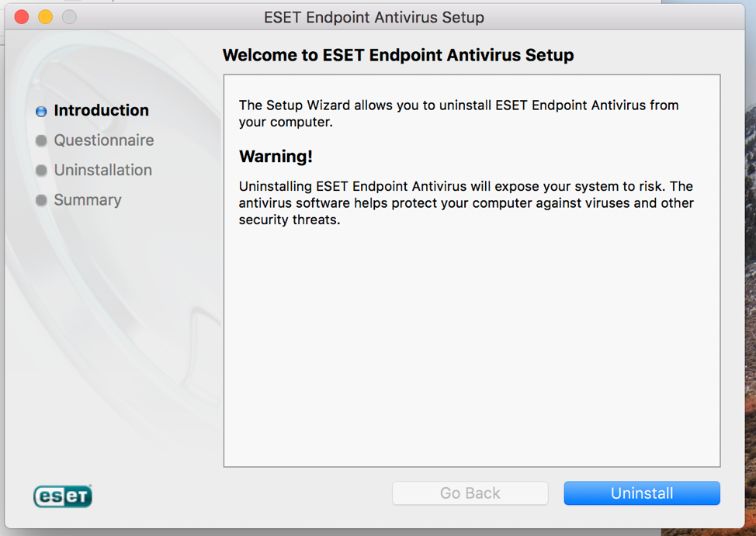This screenshot has height=536, width=756.
Task: Click the paragraph about exposing system to risk
Action: [466, 203]
